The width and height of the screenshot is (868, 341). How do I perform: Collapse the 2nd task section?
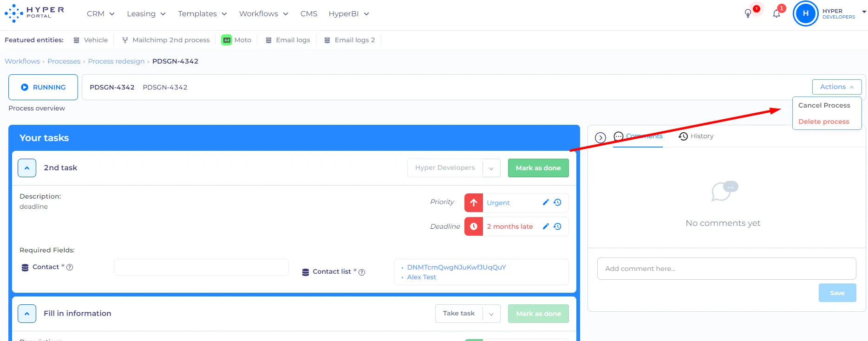point(27,168)
